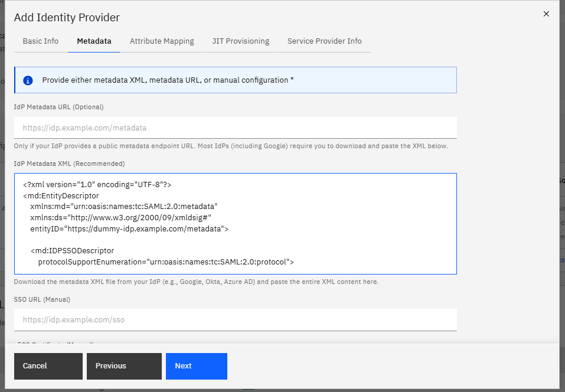This screenshot has height=392, width=565.
Task: Go back with the Previous button
Action: coord(125,366)
